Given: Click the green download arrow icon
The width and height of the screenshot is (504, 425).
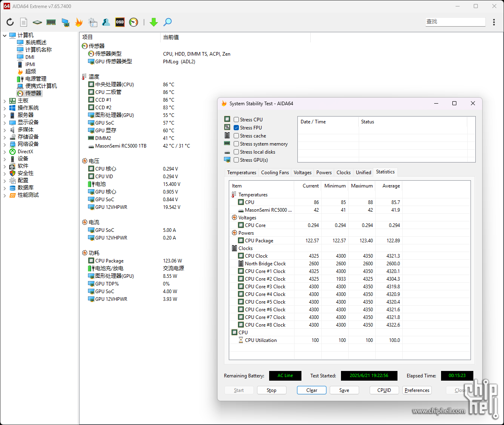Looking at the screenshot, I should coord(153,22).
